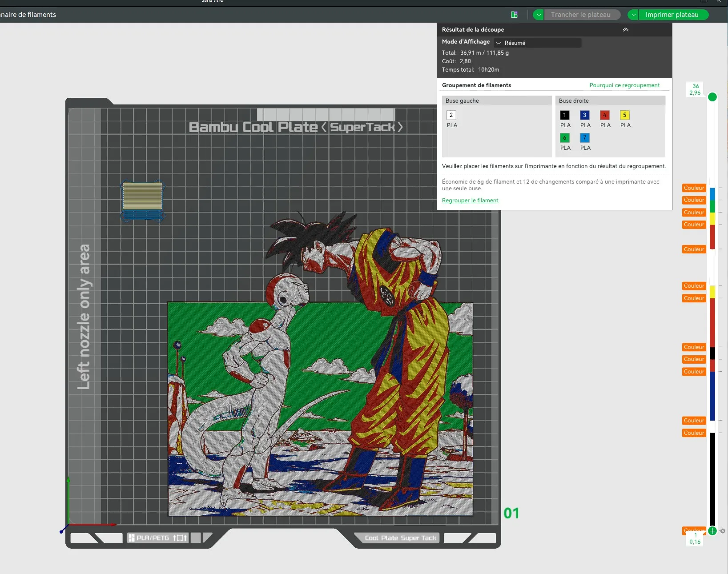Click the Mode d'Affichage label
Viewport: 728px width, 574px height.
click(x=466, y=42)
